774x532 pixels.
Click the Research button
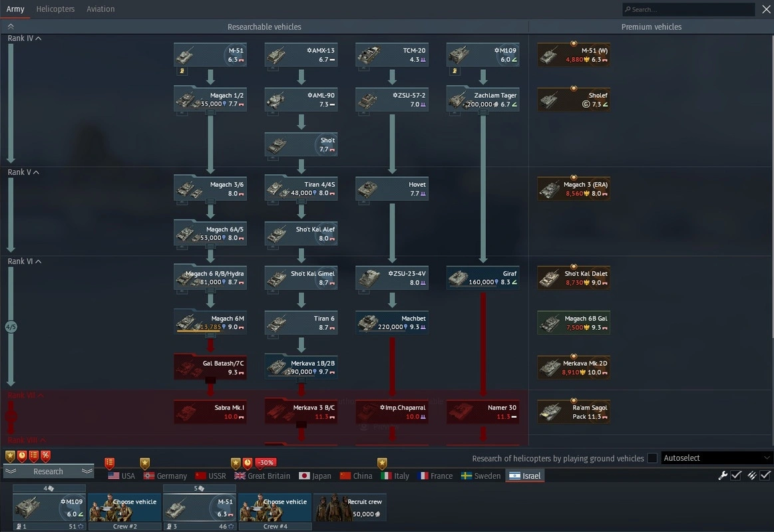(x=49, y=471)
